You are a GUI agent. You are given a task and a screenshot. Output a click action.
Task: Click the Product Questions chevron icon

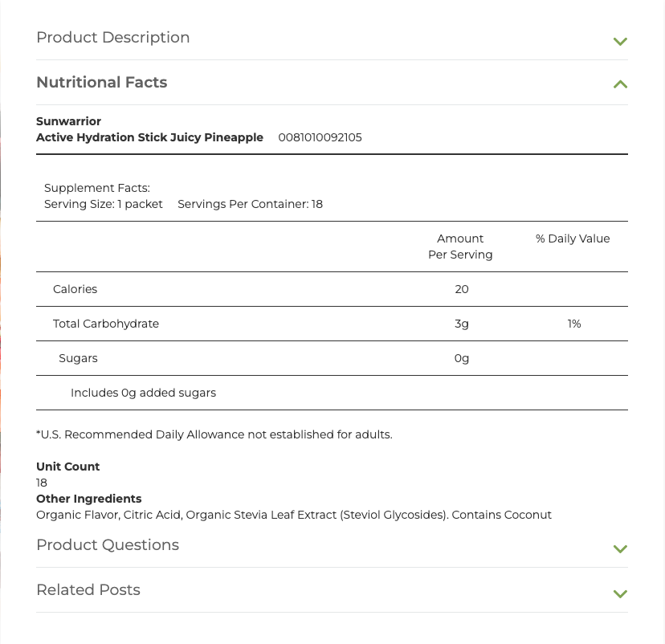point(619,548)
